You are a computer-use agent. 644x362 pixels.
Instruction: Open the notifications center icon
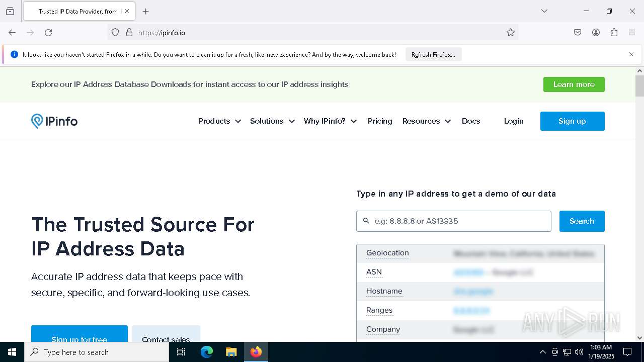[627, 352]
